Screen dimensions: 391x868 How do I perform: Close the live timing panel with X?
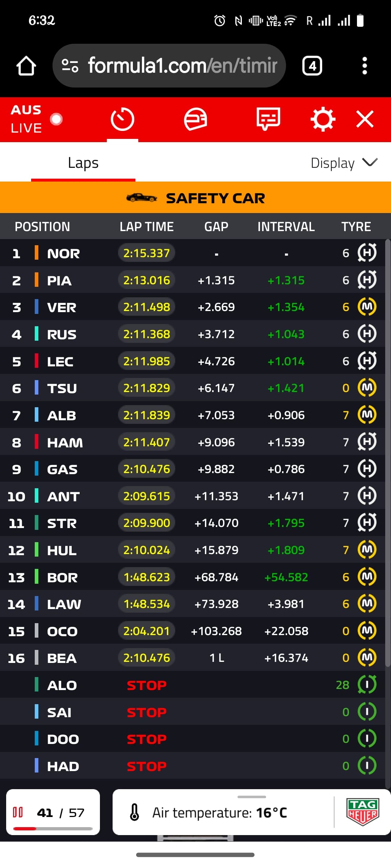(x=365, y=119)
